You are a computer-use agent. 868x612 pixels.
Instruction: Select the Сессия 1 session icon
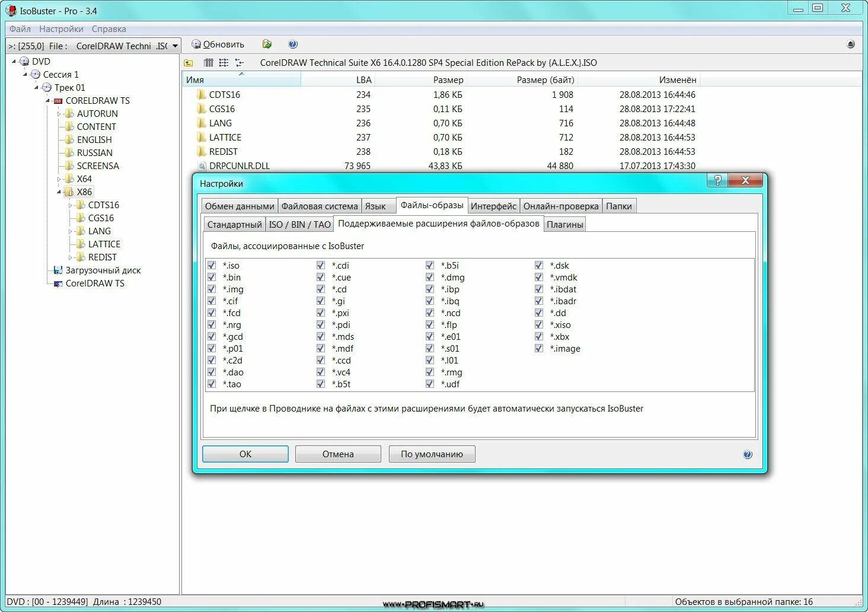click(x=36, y=75)
